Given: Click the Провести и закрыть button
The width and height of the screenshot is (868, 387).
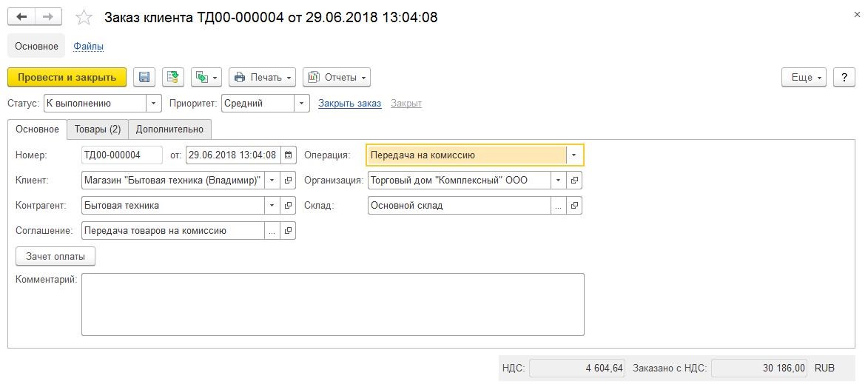Looking at the screenshot, I should click(67, 78).
